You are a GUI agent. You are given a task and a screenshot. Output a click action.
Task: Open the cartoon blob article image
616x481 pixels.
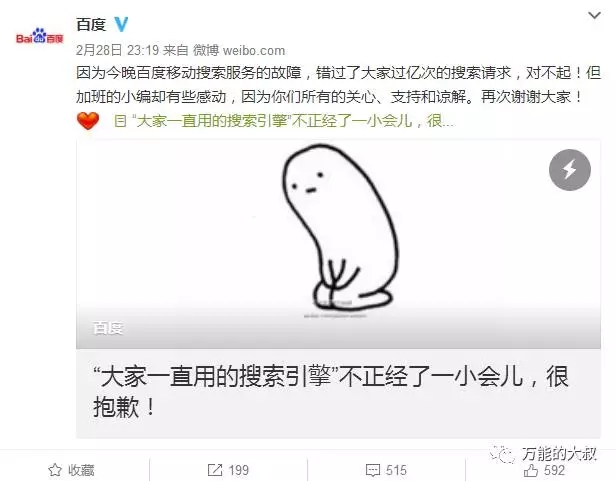(x=338, y=244)
